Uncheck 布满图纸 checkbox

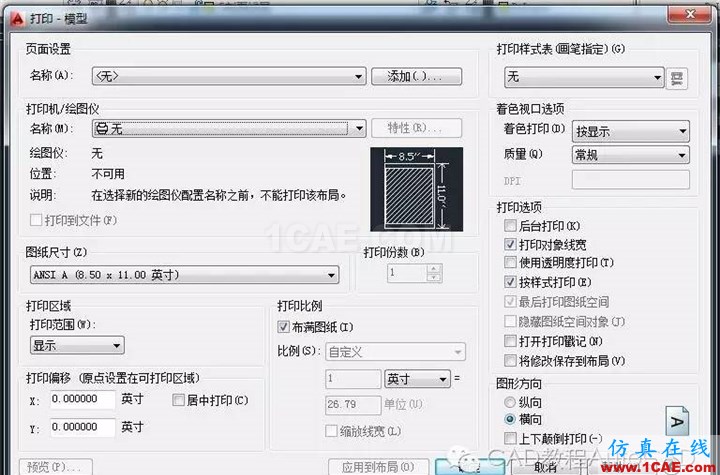(x=283, y=327)
